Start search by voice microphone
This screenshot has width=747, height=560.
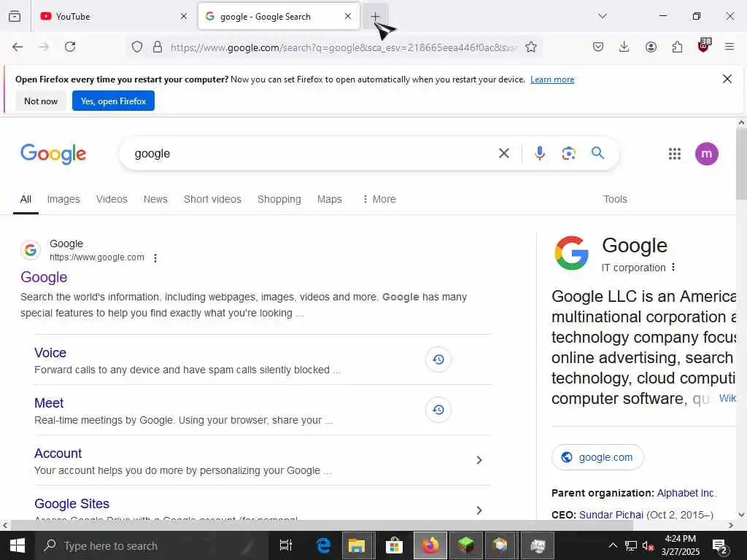pyautogui.click(x=539, y=153)
